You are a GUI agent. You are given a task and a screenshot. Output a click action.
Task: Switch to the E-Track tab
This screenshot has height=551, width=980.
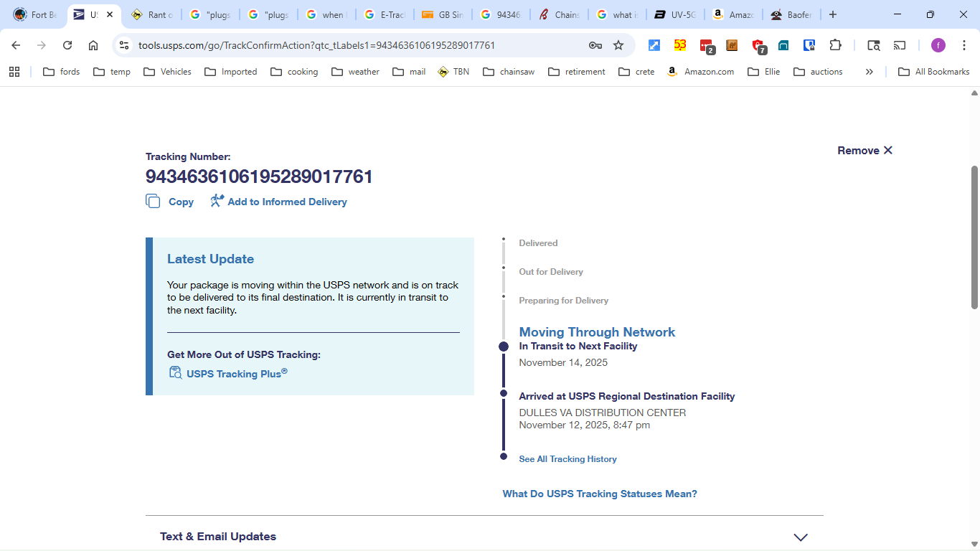coord(385,14)
